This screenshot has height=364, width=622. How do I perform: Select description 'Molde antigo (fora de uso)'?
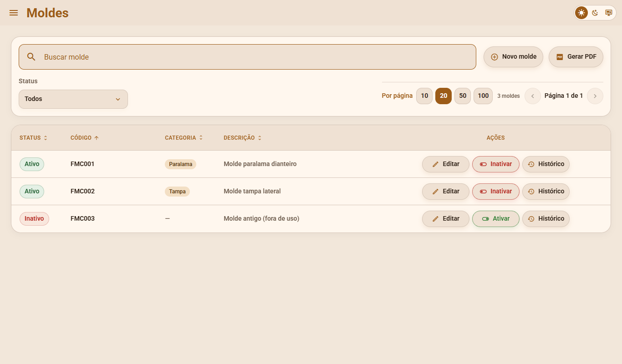coord(261,218)
